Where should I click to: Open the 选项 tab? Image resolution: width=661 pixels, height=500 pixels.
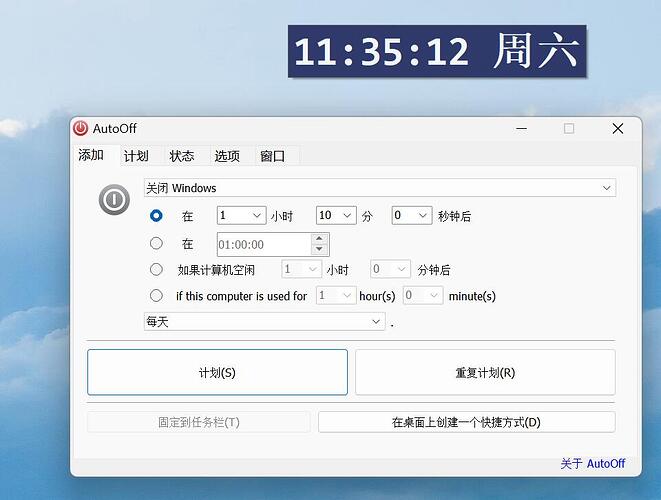(227, 156)
